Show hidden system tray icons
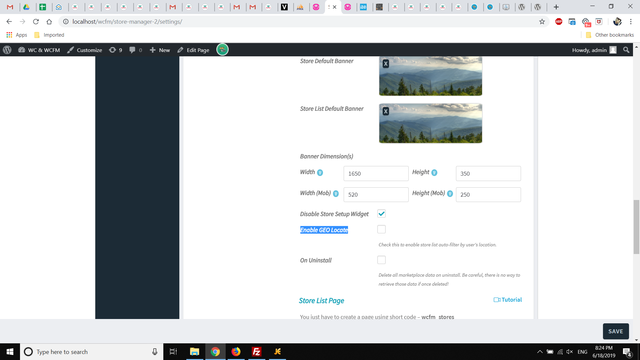The width and height of the screenshot is (640, 360). click(x=540, y=351)
